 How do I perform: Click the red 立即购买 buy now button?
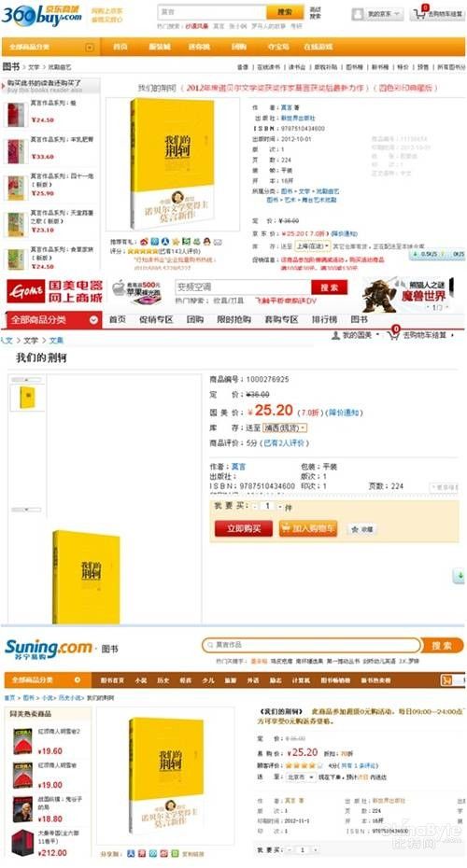coord(244,528)
